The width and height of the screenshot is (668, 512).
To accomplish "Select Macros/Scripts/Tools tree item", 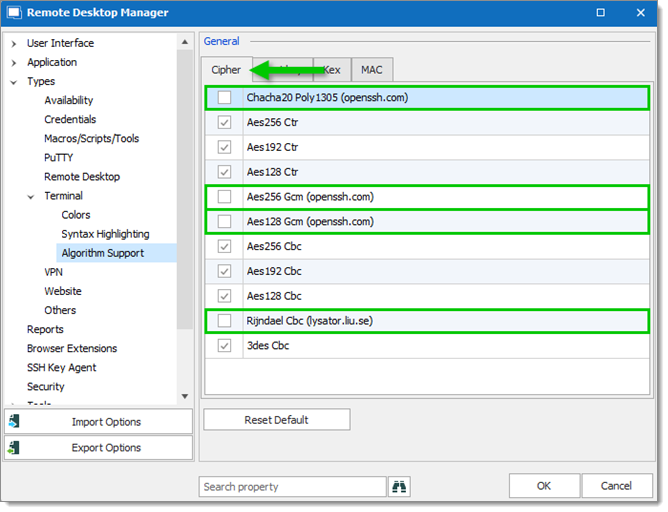I will [92, 138].
